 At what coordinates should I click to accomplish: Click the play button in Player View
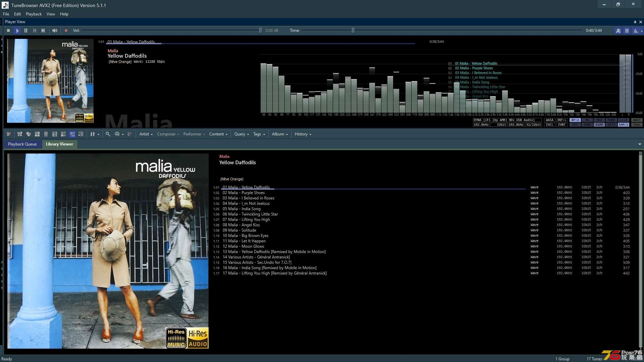pyautogui.click(x=17, y=31)
